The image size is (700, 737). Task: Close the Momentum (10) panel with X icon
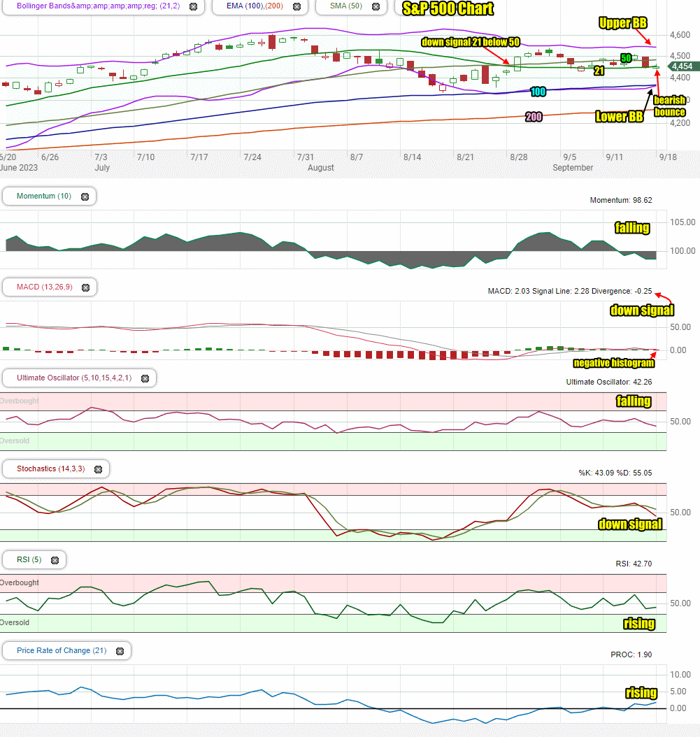[85, 197]
